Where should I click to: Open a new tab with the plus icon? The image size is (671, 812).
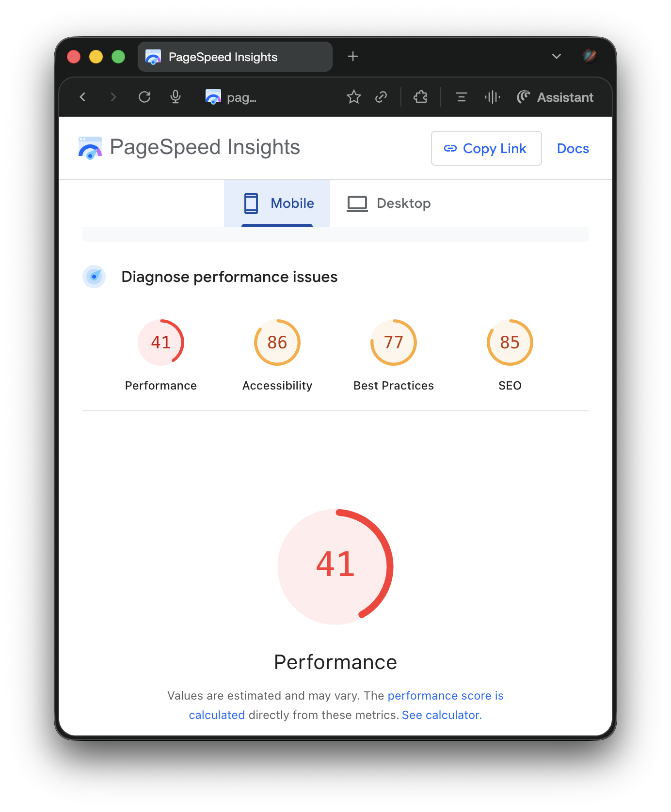353,57
